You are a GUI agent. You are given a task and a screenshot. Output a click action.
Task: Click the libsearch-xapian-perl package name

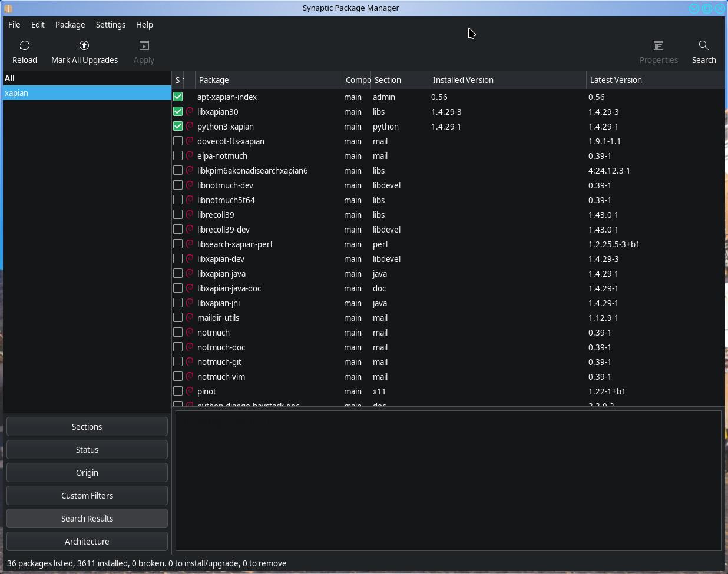[234, 244]
